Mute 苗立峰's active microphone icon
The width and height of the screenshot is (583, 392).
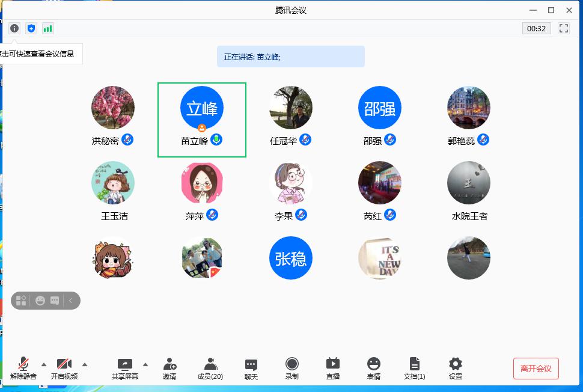(216, 139)
